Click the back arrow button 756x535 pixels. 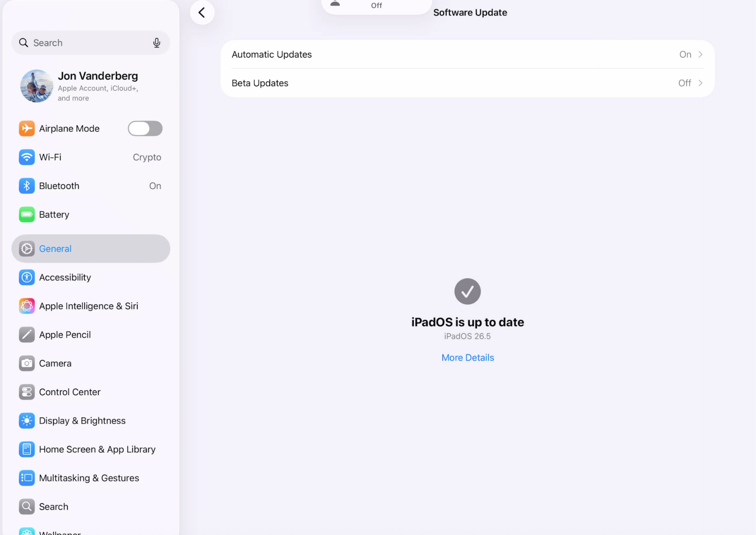pos(202,13)
